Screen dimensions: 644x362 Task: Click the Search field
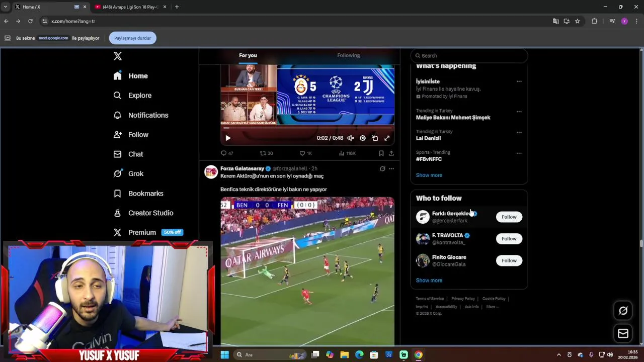469,56
